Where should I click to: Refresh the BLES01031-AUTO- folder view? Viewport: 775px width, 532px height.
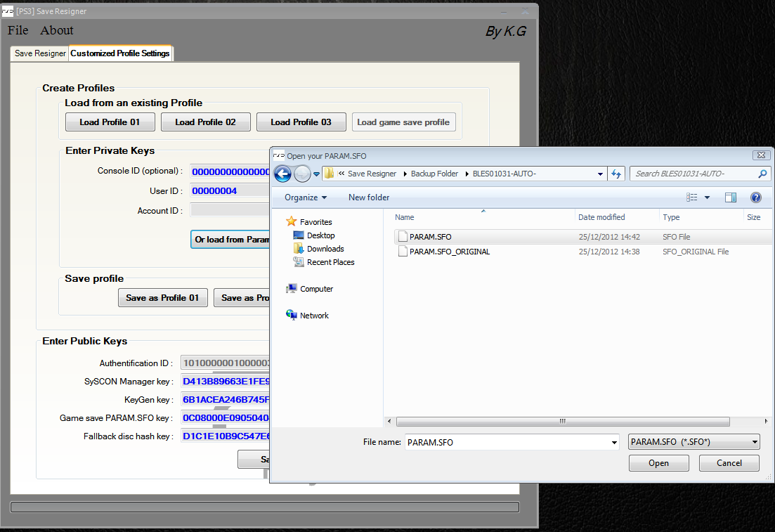pyautogui.click(x=616, y=174)
